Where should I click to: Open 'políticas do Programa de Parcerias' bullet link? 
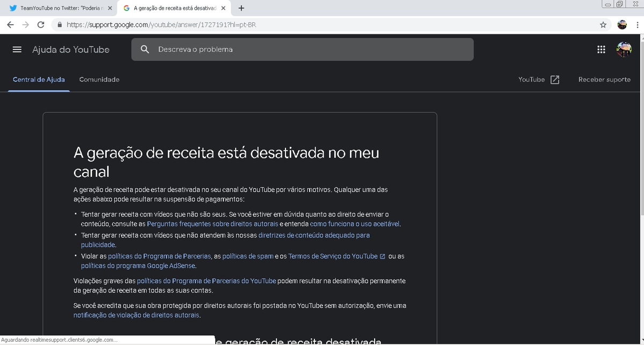pos(159,256)
